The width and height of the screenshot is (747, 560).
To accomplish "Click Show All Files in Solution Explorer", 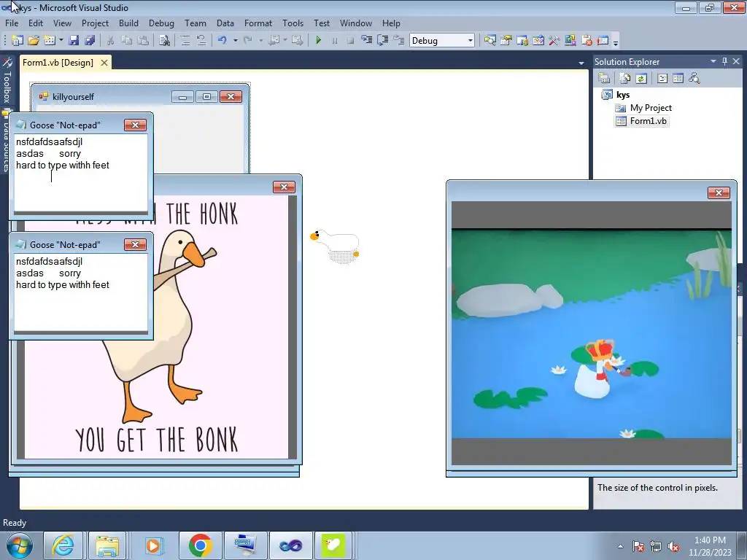I will tap(625, 78).
